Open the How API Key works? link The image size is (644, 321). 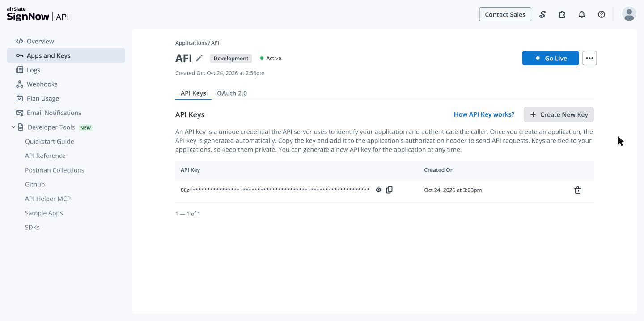coord(484,114)
